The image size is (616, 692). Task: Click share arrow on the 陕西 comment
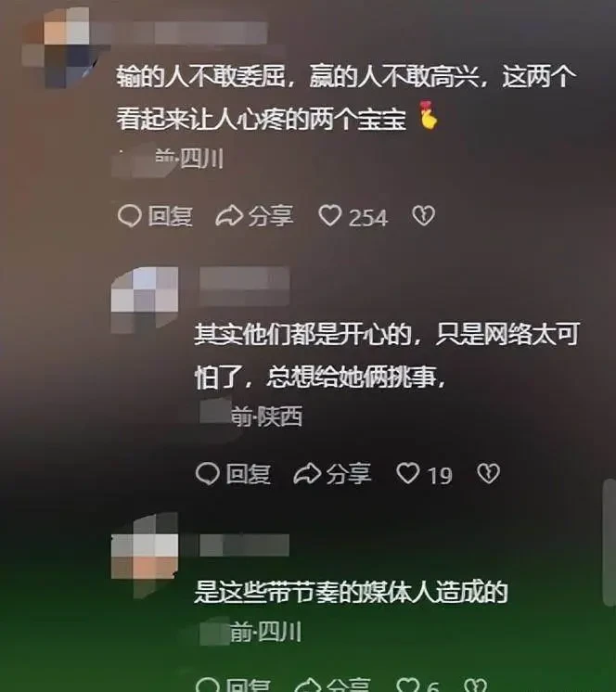pyautogui.click(x=332, y=473)
